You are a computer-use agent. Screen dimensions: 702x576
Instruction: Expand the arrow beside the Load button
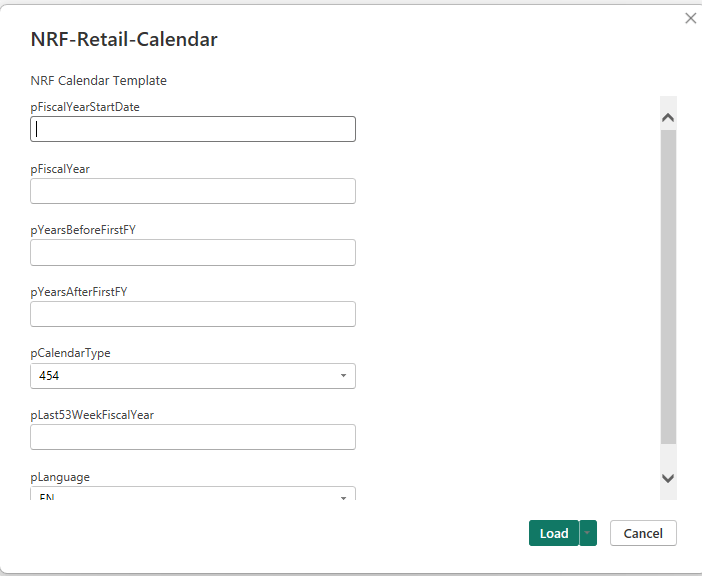588,533
